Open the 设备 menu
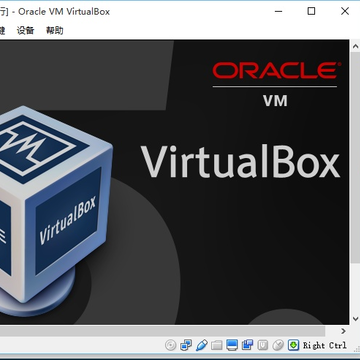This screenshot has width=360, height=360. coord(26,31)
